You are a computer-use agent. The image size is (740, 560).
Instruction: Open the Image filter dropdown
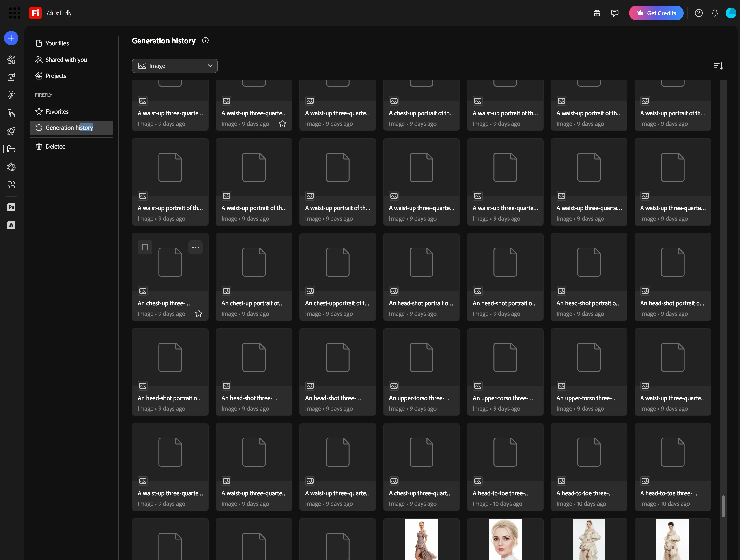click(x=175, y=66)
